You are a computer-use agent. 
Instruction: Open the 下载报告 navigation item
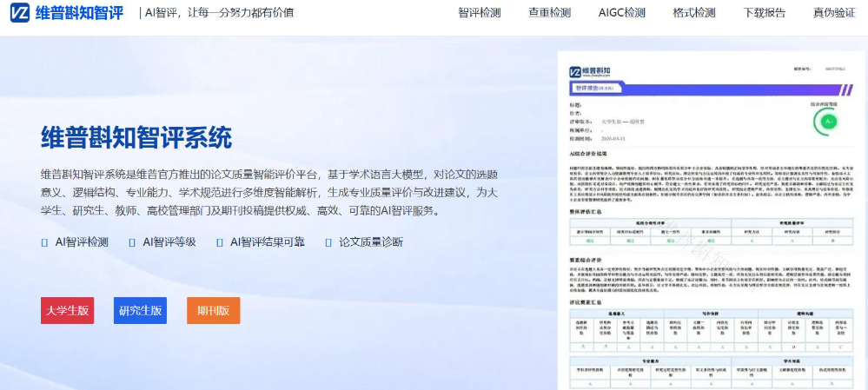point(764,13)
